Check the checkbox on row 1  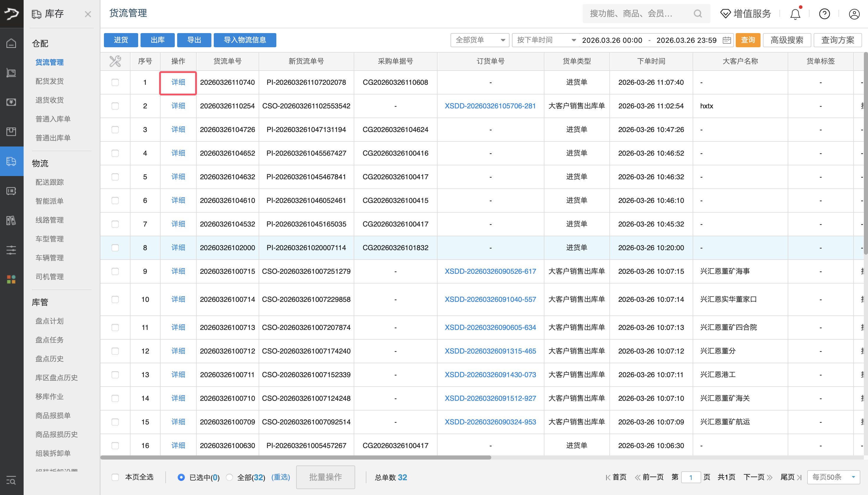click(x=115, y=82)
